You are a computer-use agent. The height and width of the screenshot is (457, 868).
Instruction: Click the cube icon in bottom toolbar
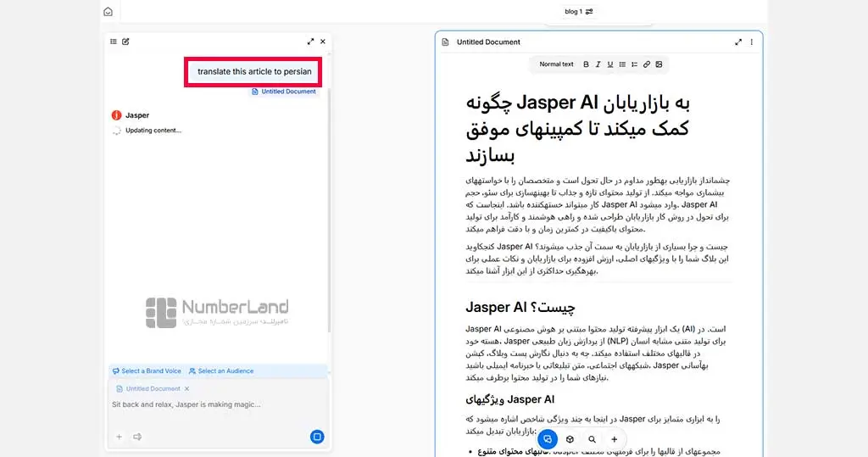570,439
